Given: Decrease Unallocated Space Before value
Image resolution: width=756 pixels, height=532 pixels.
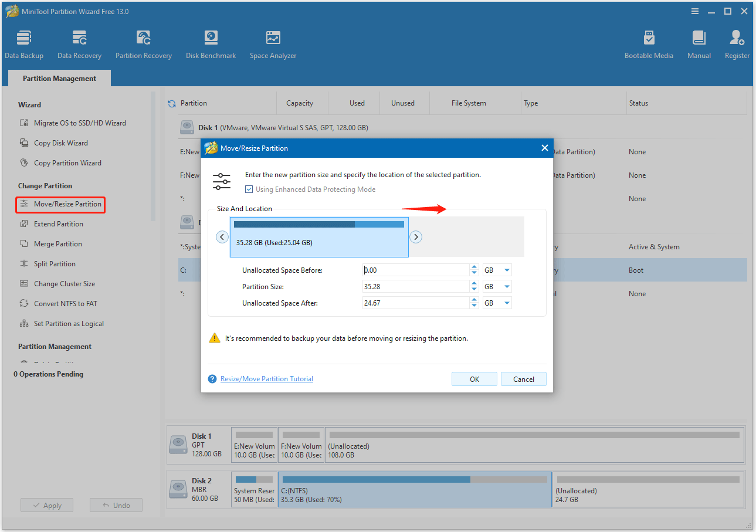Looking at the screenshot, I should [x=474, y=272].
